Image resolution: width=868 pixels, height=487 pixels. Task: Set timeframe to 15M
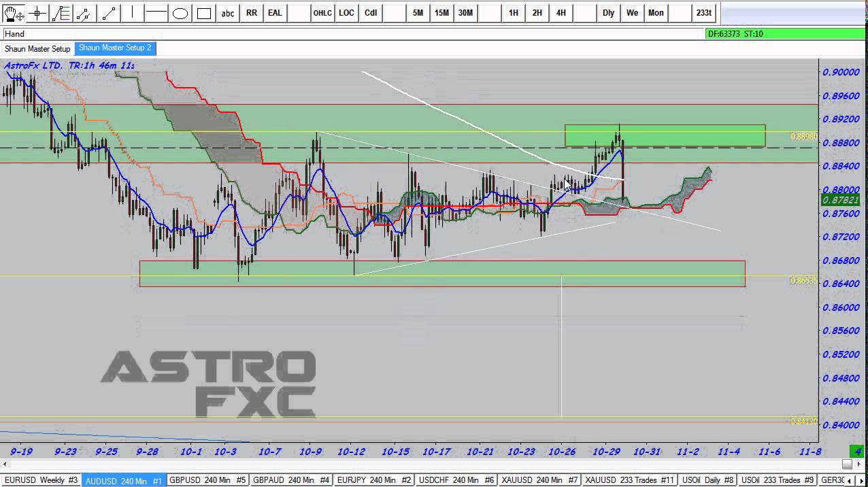click(x=441, y=13)
